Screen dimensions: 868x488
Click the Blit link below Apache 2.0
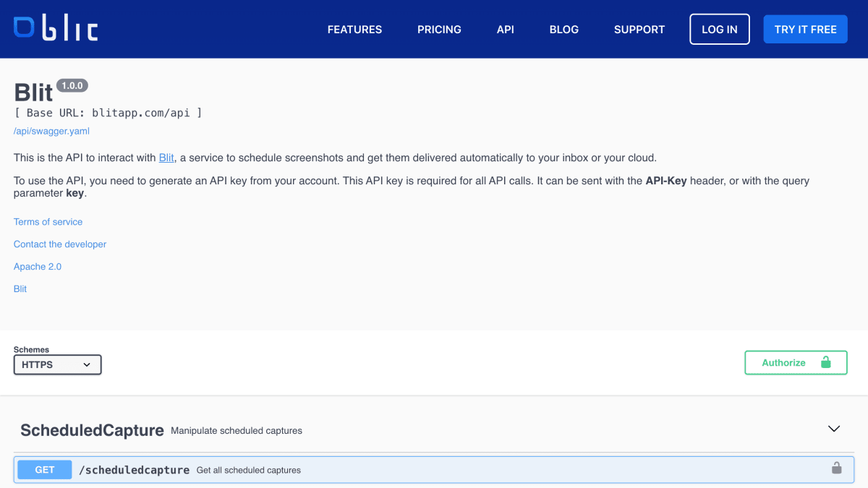(x=20, y=289)
